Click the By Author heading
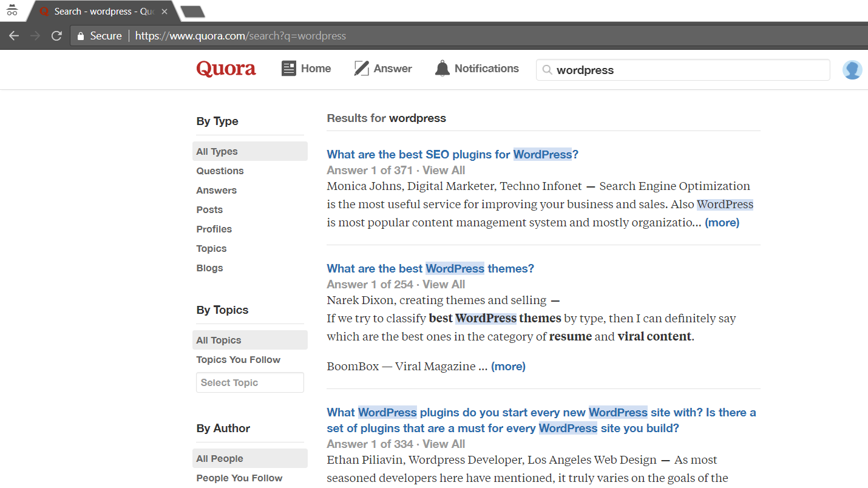This screenshot has height=488, width=868. pyautogui.click(x=223, y=428)
